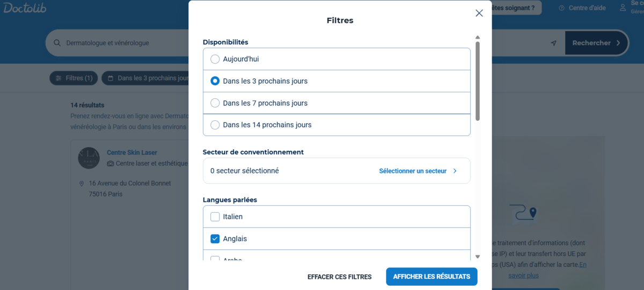Click AFFICHER LES RÉSULTATS button
644x290 pixels.
[x=431, y=277]
